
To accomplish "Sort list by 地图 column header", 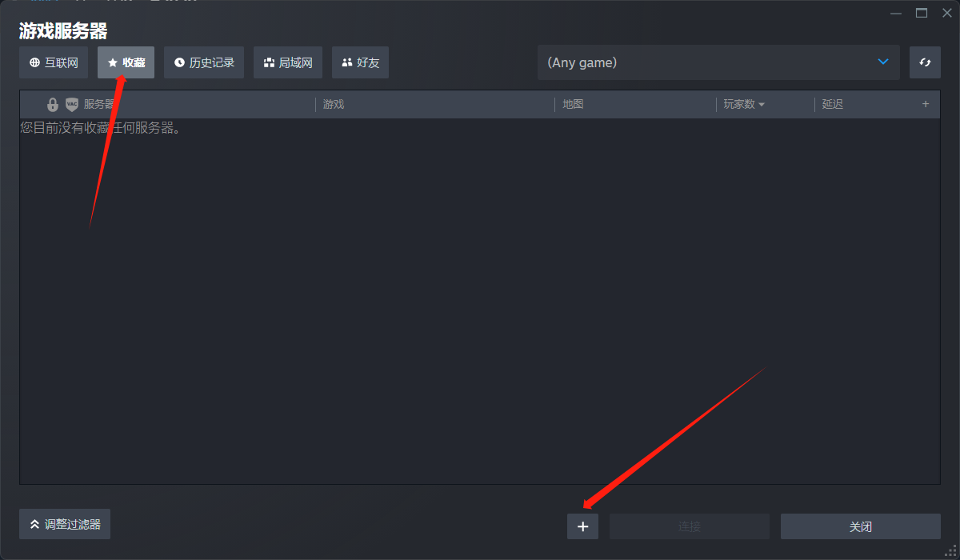I will [x=573, y=104].
